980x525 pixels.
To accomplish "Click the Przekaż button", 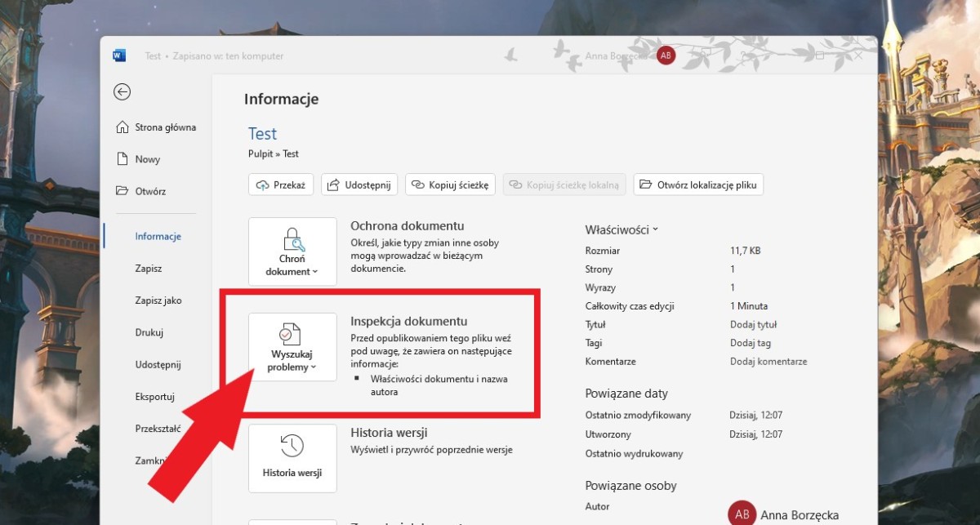I will coord(281,185).
